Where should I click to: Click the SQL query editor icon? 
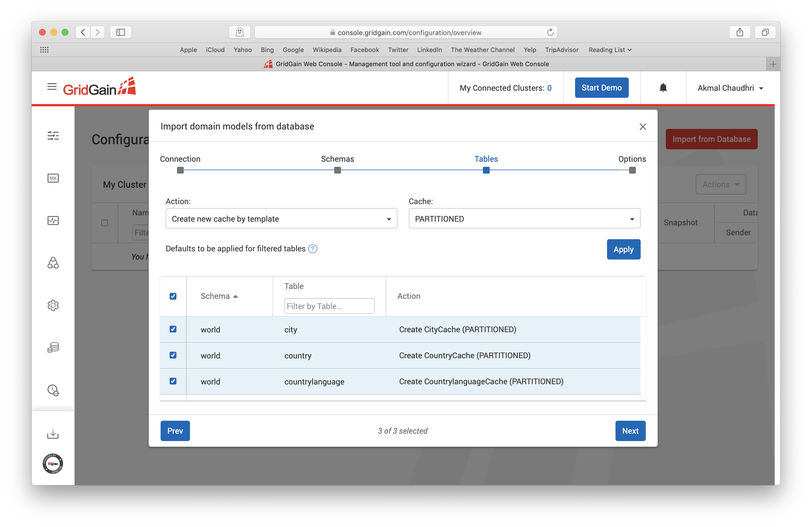pyautogui.click(x=54, y=178)
